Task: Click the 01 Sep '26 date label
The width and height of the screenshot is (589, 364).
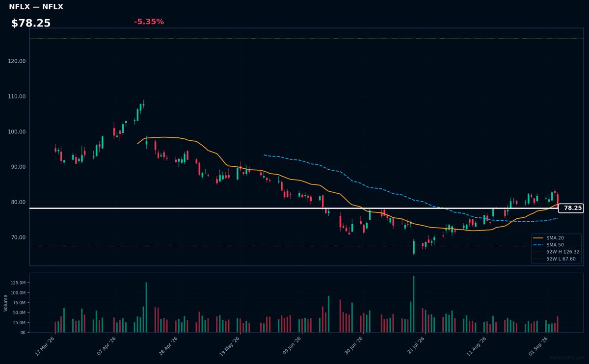Action: (538, 346)
